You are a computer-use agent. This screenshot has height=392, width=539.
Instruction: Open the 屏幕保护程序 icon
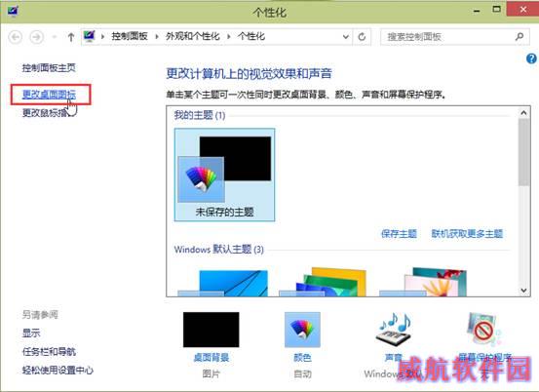(484, 329)
